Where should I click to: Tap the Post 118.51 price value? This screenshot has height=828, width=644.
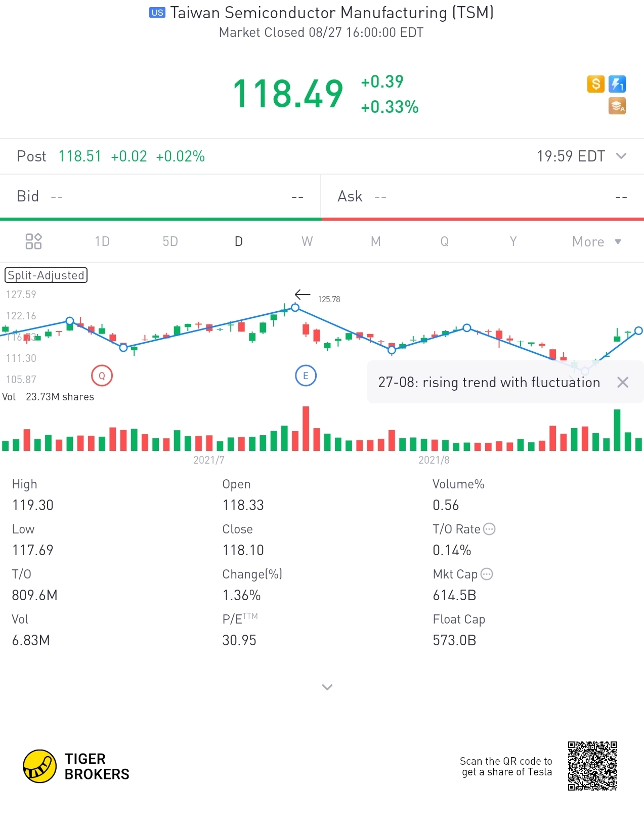click(x=80, y=156)
